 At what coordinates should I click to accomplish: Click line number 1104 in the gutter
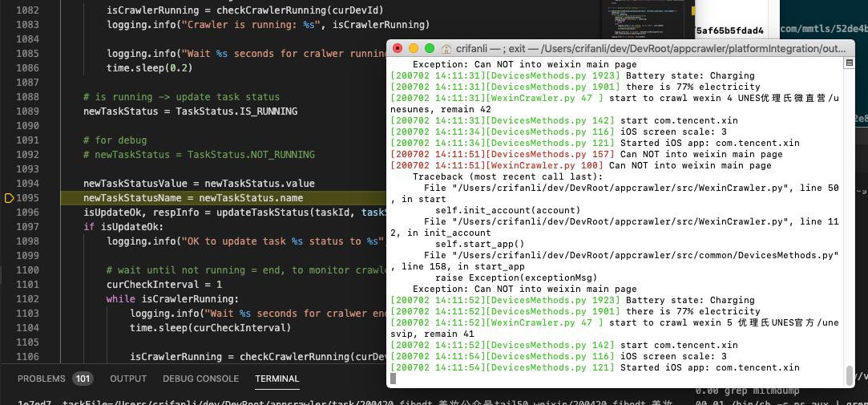point(28,327)
